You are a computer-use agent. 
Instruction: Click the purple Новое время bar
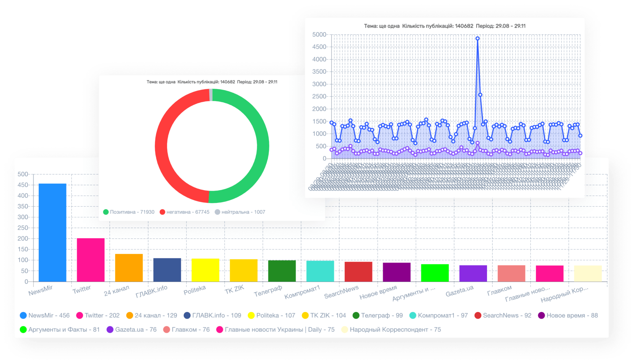coord(397,272)
